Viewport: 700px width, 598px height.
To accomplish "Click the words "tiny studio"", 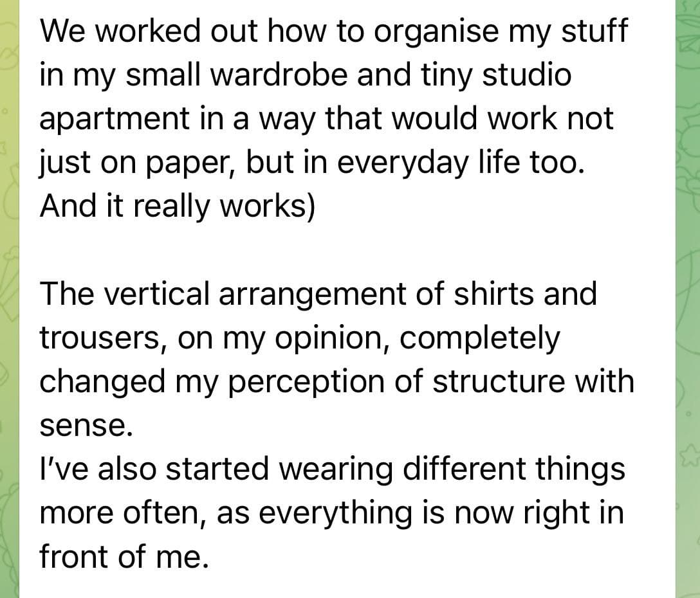I will pyautogui.click(x=496, y=75).
